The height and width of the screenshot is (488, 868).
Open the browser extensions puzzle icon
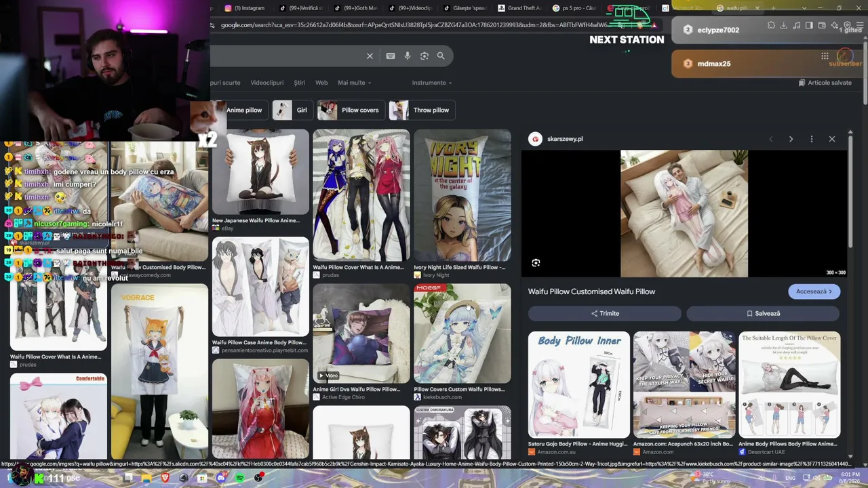click(771, 26)
